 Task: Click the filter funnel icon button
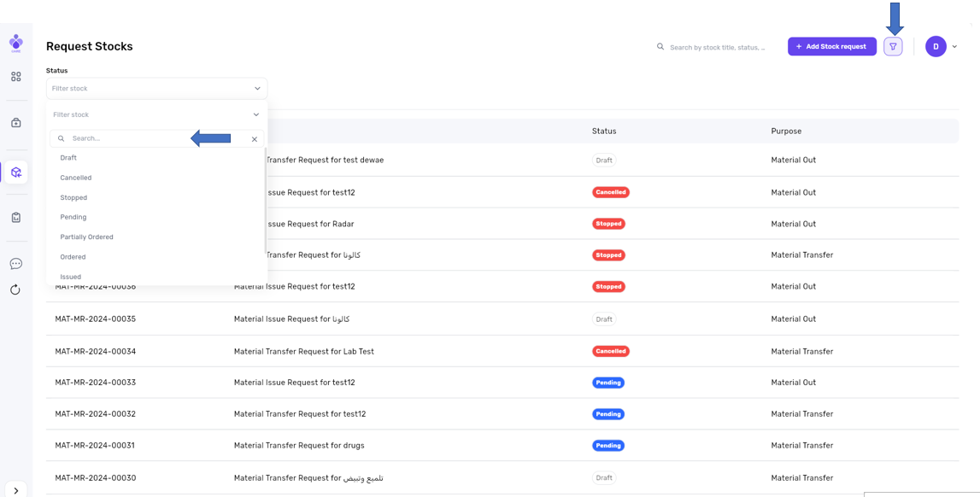pos(893,47)
